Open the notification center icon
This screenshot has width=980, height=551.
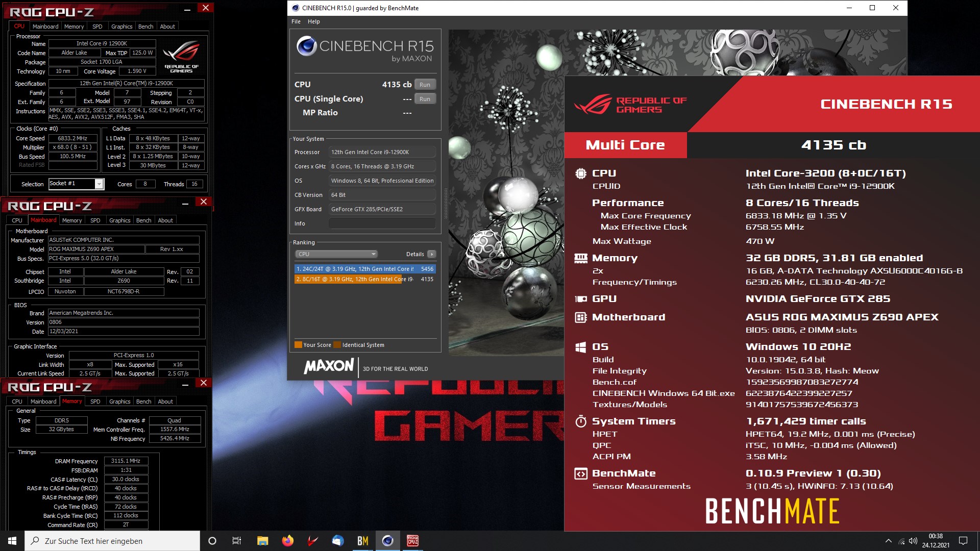963,541
